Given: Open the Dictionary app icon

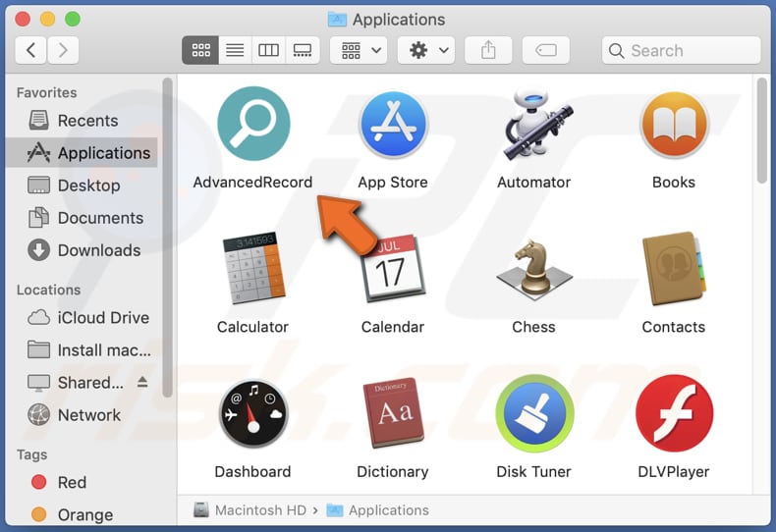Looking at the screenshot, I should [x=393, y=413].
